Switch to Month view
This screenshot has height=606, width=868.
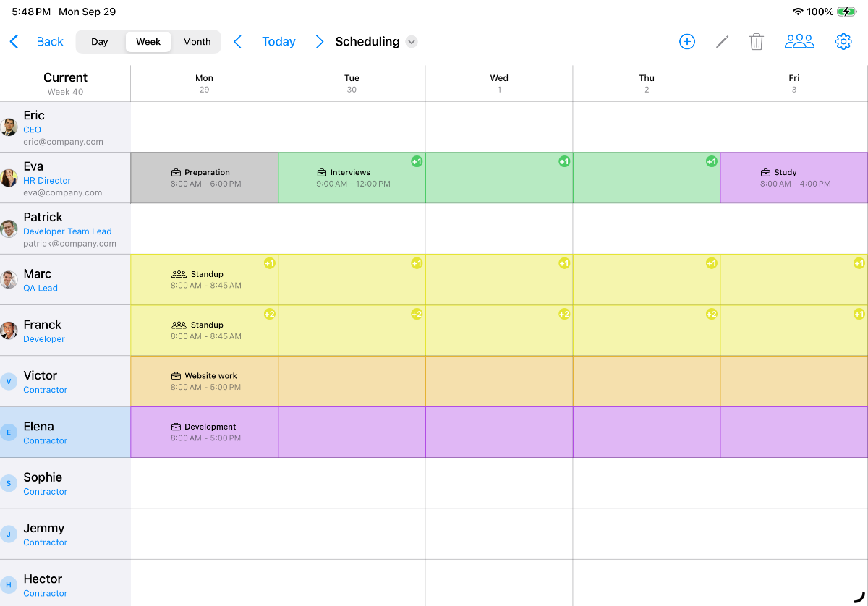(x=197, y=42)
